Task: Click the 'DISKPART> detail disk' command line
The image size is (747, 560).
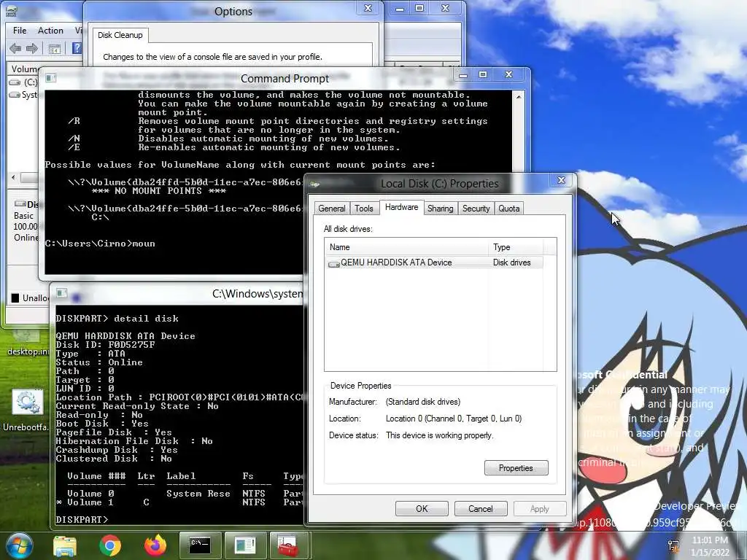Action: (x=117, y=318)
